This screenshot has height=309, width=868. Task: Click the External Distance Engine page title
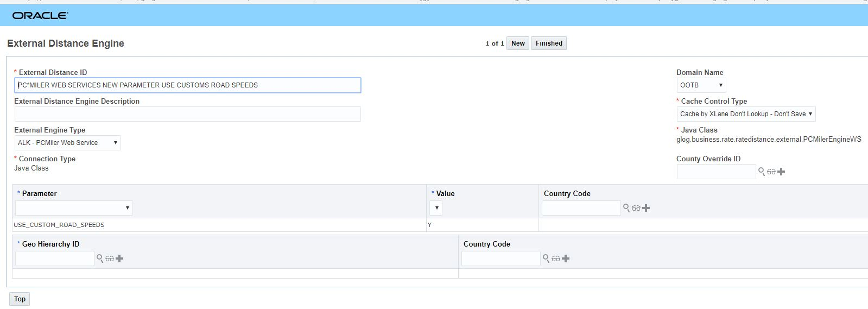(66, 43)
